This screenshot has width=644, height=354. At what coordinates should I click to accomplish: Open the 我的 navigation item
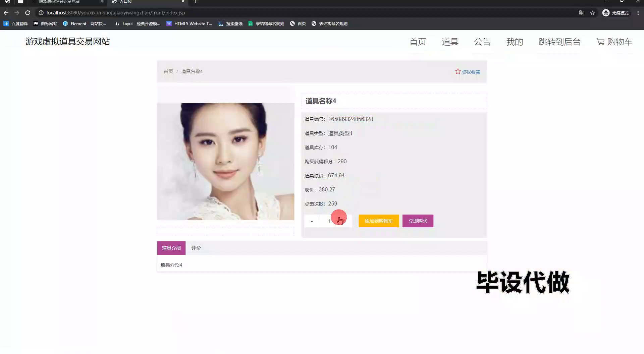[x=515, y=42]
